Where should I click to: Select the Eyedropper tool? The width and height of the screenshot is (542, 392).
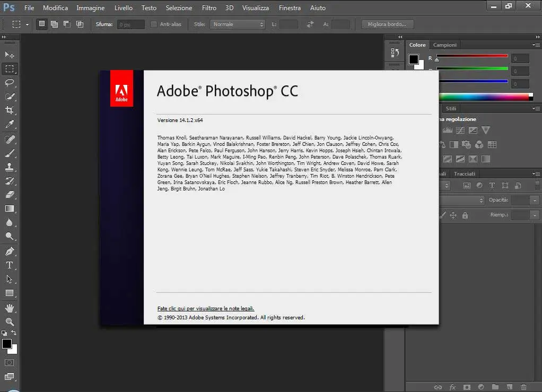coord(10,124)
